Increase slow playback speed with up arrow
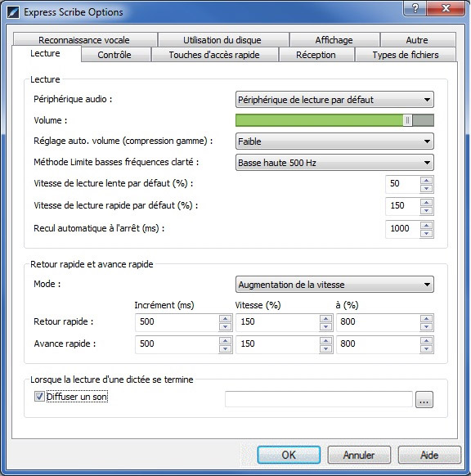This screenshot has height=476, width=471. tap(426, 181)
